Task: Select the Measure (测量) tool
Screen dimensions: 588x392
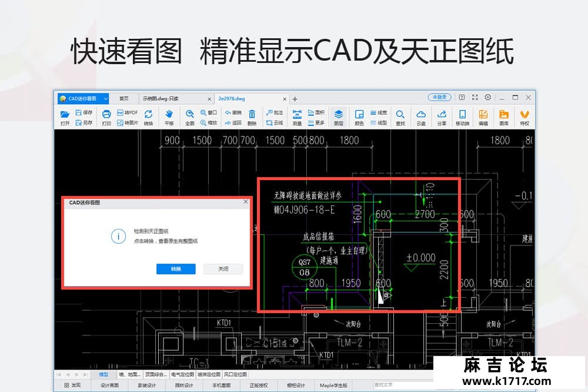Action: click(297, 117)
